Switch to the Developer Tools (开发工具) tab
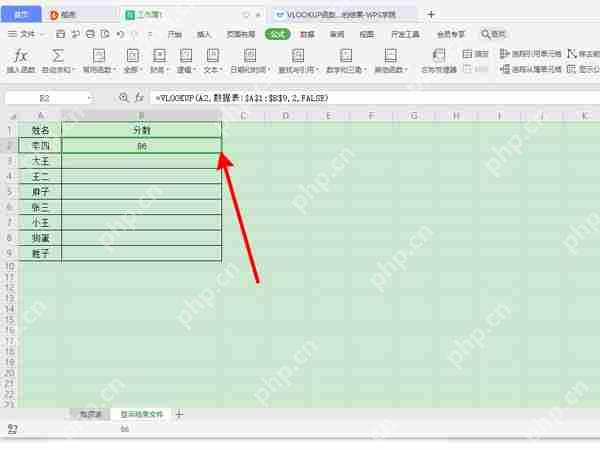600x450 pixels. click(405, 34)
